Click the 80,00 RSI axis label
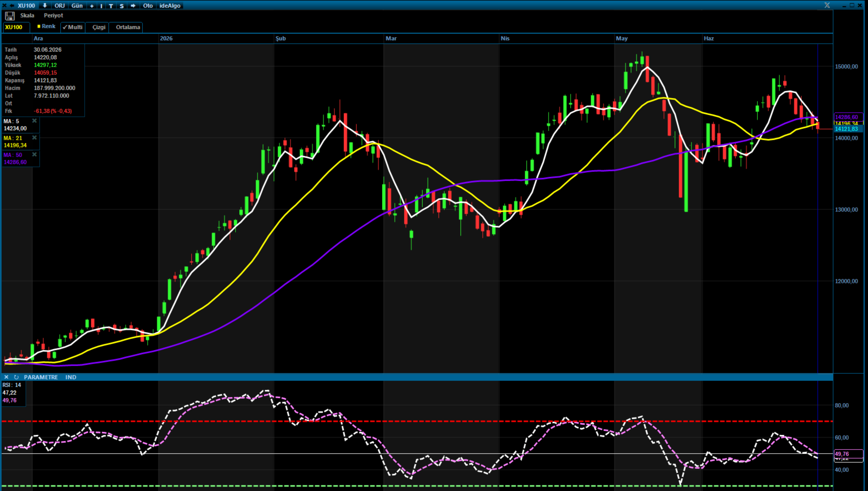 click(x=842, y=405)
